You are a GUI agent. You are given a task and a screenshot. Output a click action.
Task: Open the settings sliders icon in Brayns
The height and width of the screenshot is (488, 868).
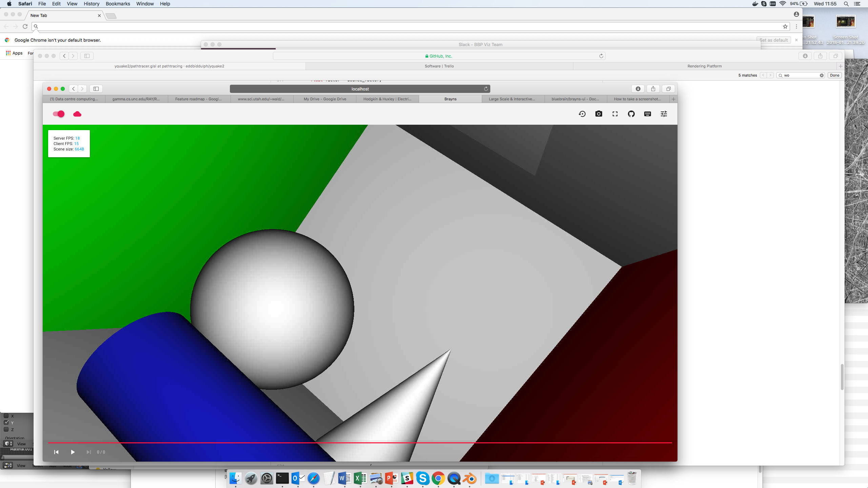pos(664,114)
